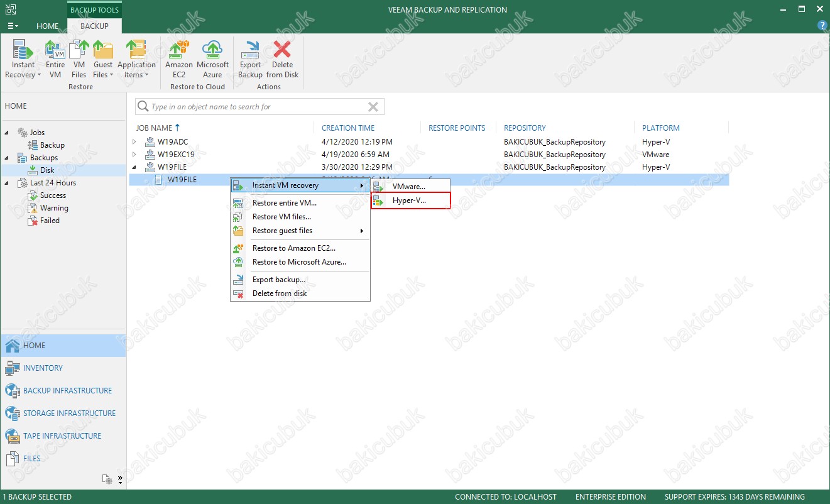This screenshot has height=504, width=830.
Task: Open HOME view in bottom navigation
Action: coord(63,346)
